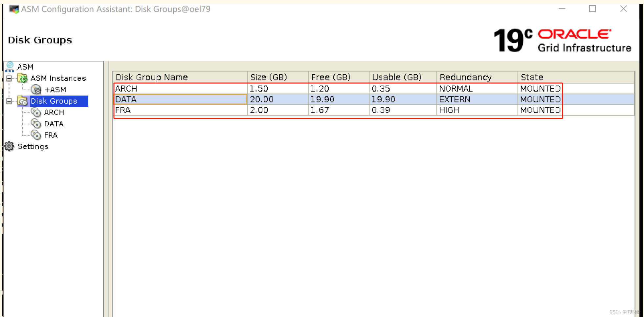This screenshot has height=317, width=644.
Task: Select the ARCH row name cell
Action: [180, 89]
